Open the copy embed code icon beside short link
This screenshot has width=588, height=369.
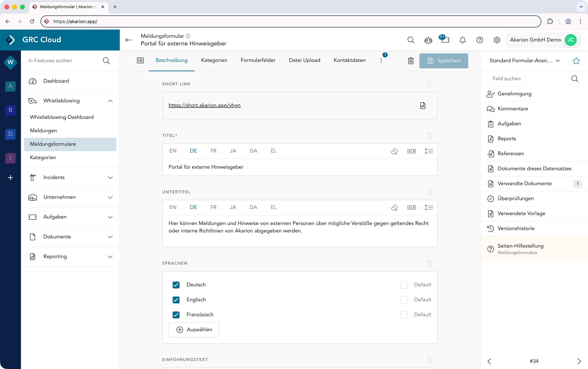point(423,105)
